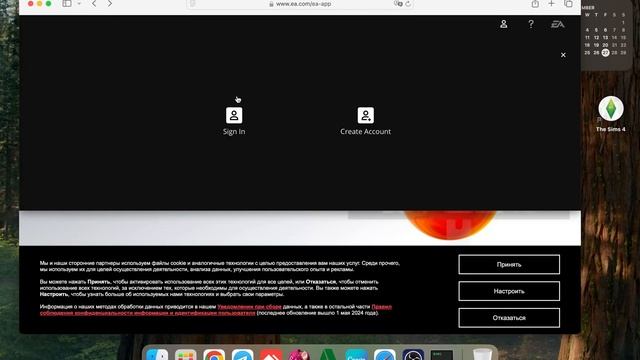Go forward with Safari's forward arrow

[110, 4]
